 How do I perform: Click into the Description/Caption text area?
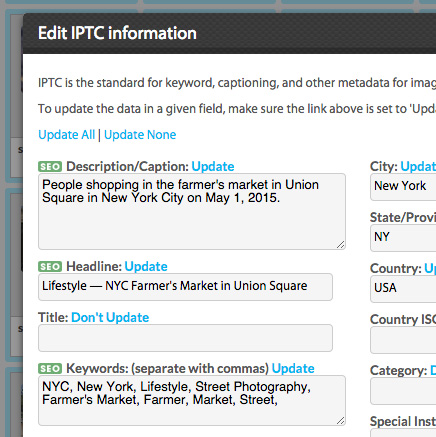coord(192,211)
